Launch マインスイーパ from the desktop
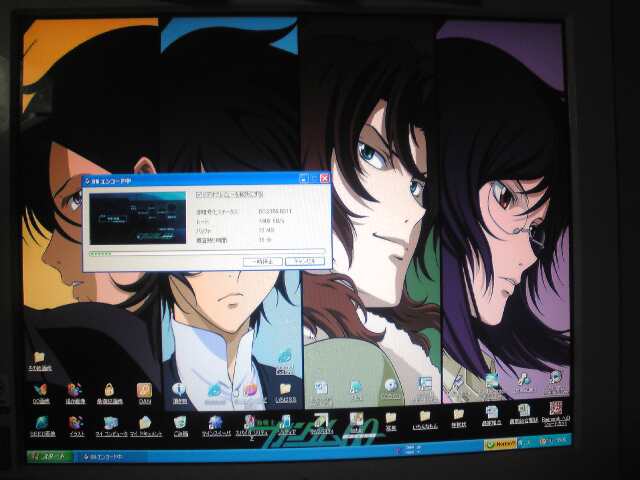The width and height of the screenshot is (640, 480). (216, 427)
